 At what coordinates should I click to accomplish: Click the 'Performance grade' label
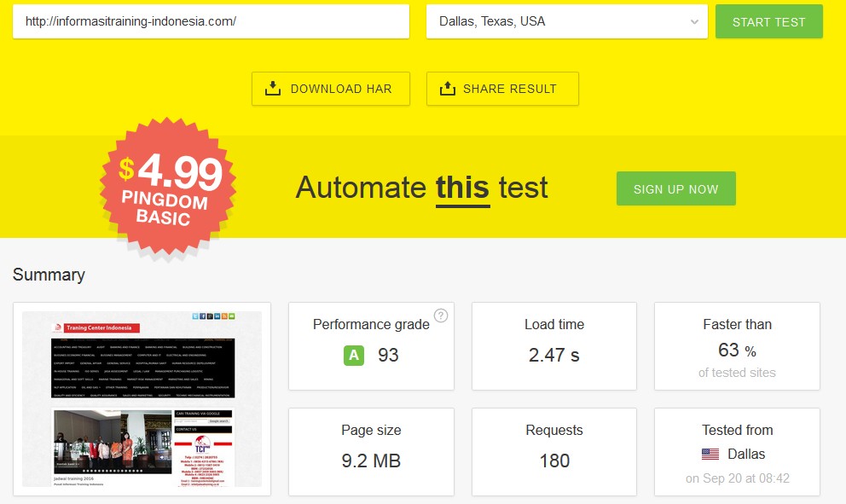(371, 324)
